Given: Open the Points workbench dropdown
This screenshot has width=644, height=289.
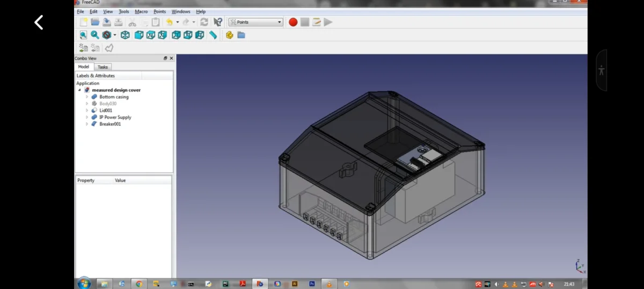Looking at the screenshot, I should tap(255, 22).
